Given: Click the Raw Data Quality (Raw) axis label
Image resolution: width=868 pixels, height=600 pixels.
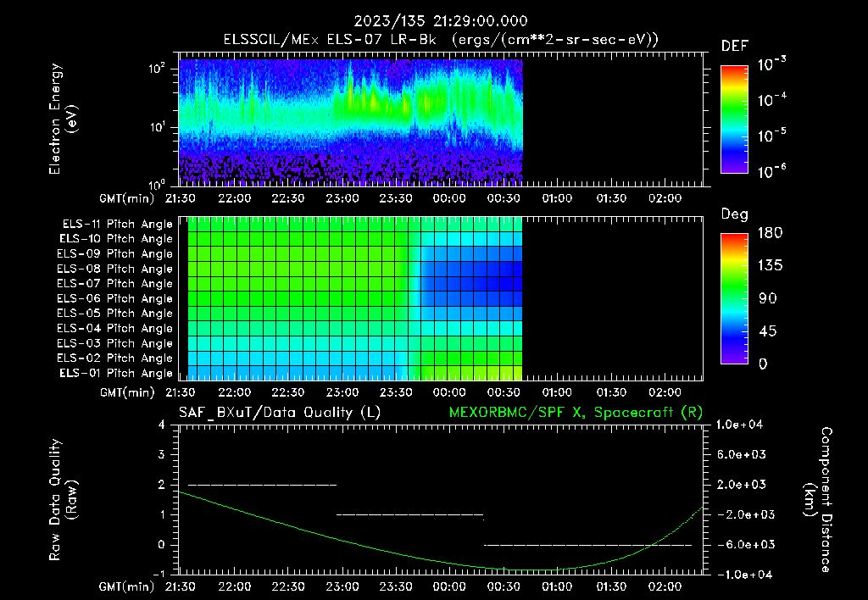Looking at the screenshot, I should pos(63,500).
